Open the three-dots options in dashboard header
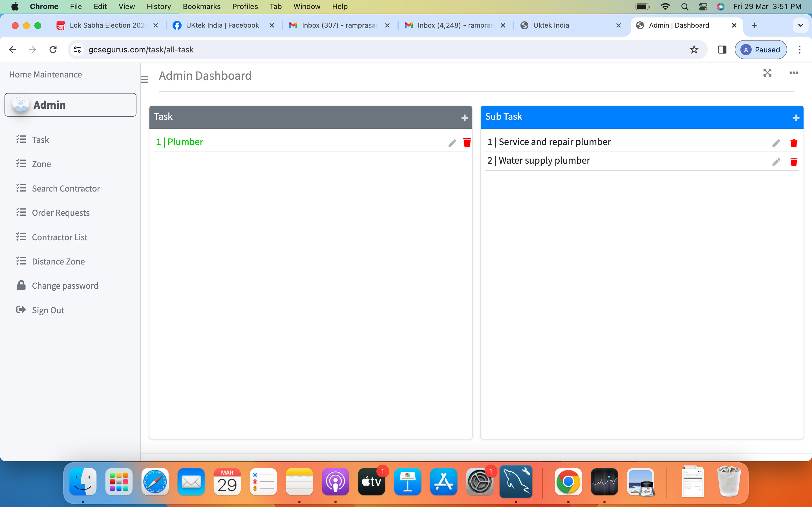 (794, 73)
